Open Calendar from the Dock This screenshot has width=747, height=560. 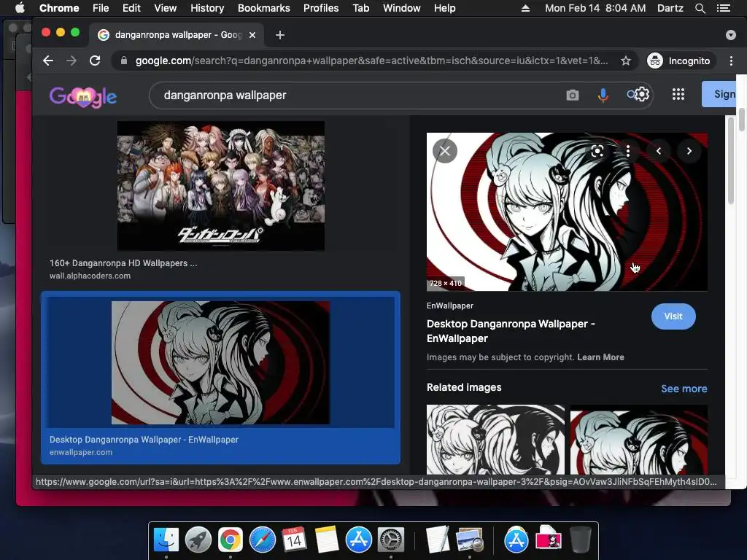click(x=294, y=540)
